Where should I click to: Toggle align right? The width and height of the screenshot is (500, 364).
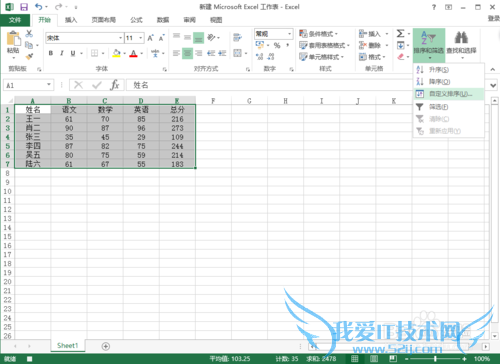(x=199, y=53)
